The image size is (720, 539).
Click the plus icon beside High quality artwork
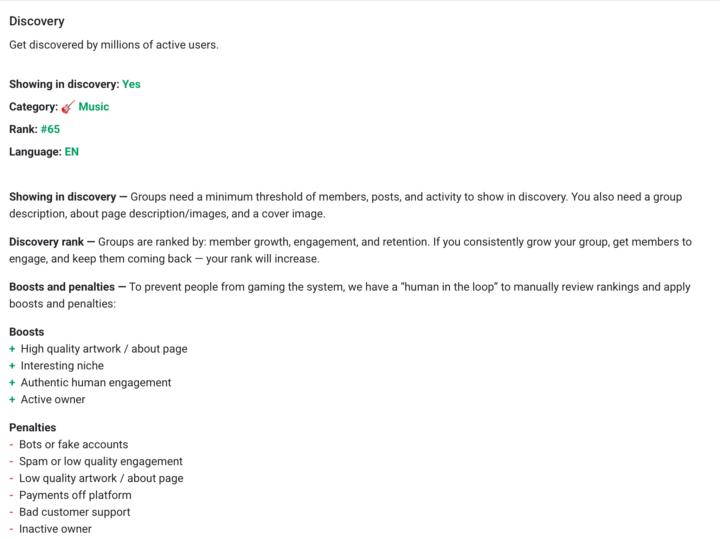coord(12,349)
